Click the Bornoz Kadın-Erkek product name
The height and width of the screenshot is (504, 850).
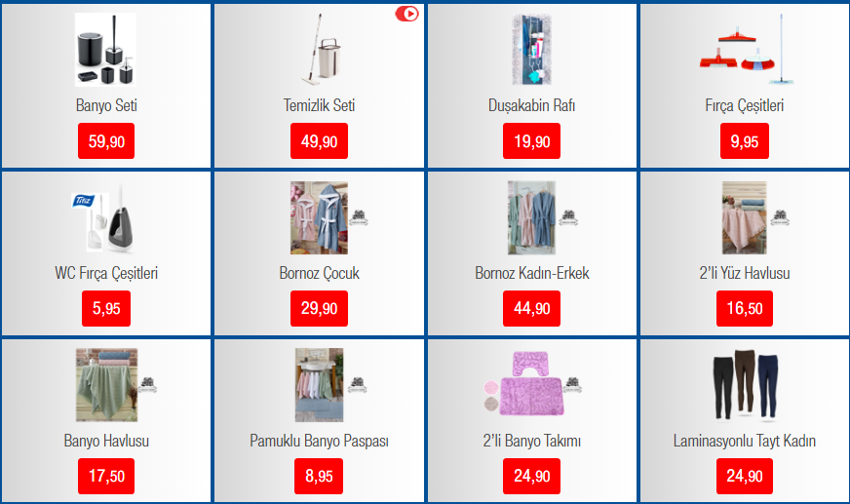pos(532,273)
